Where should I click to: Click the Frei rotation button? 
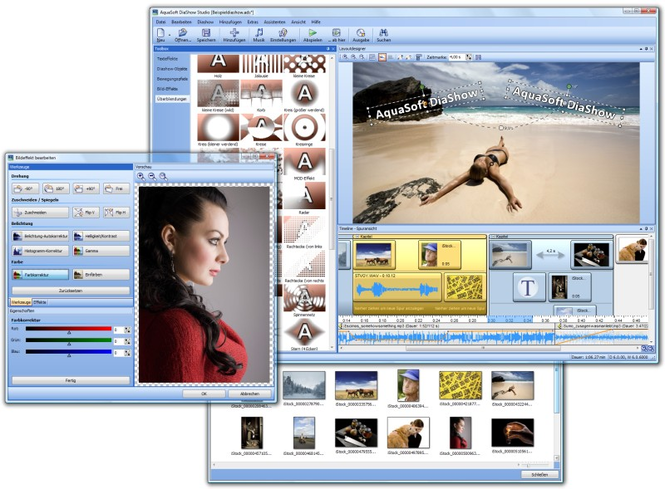pyautogui.click(x=116, y=188)
